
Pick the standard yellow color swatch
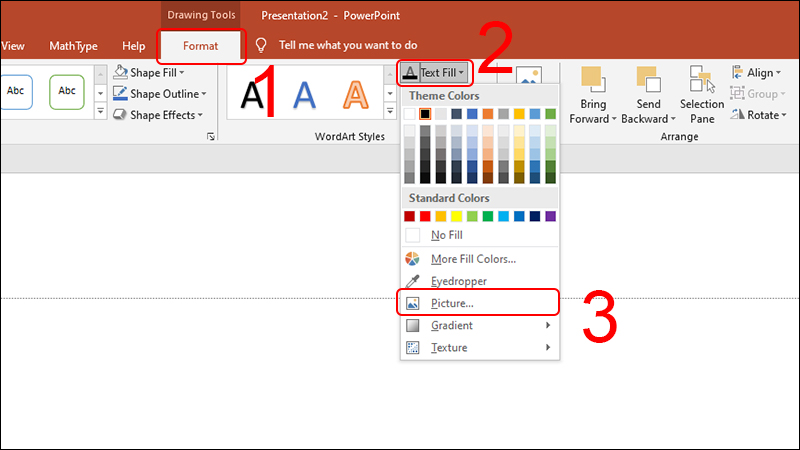click(x=456, y=216)
